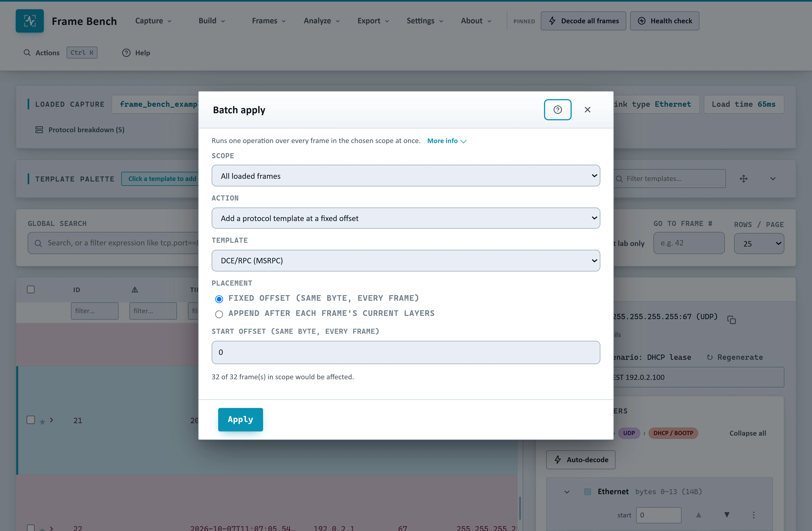Move Ethernet layer up with triangle
This screenshot has width=812, height=531.
pyautogui.click(x=699, y=515)
